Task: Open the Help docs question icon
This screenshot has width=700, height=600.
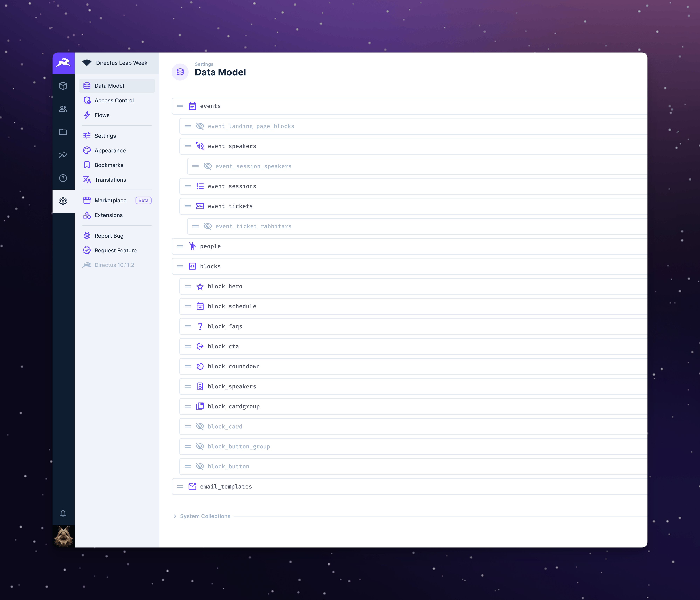Action: point(63,178)
